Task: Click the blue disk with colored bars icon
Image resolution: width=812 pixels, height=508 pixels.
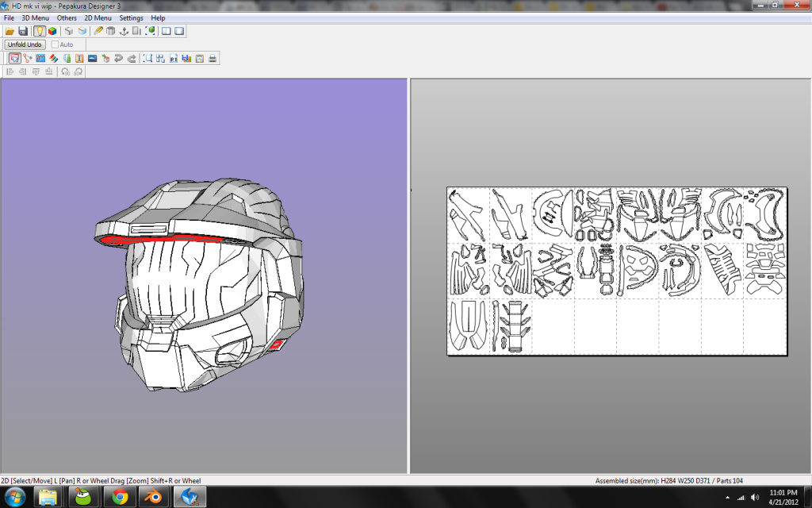Action: 186,59
